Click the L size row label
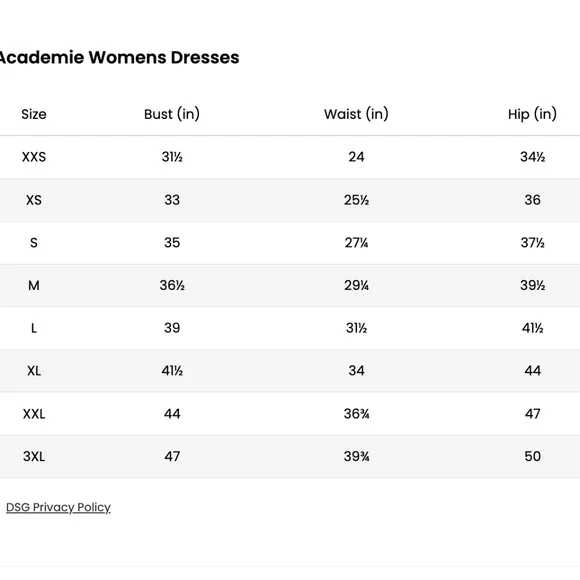The height and width of the screenshot is (580, 580). coord(34,328)
